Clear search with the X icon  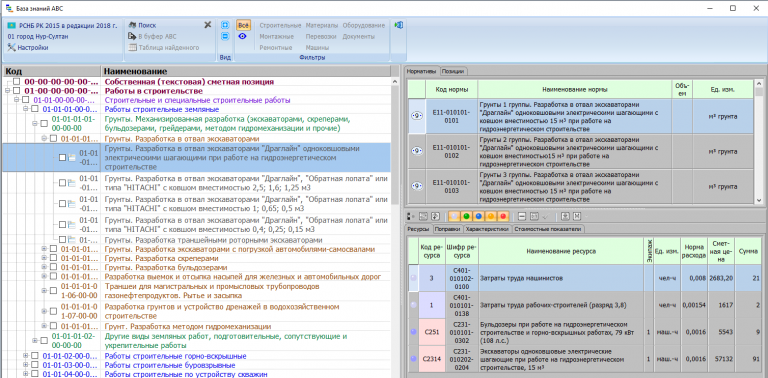(208, 25)
